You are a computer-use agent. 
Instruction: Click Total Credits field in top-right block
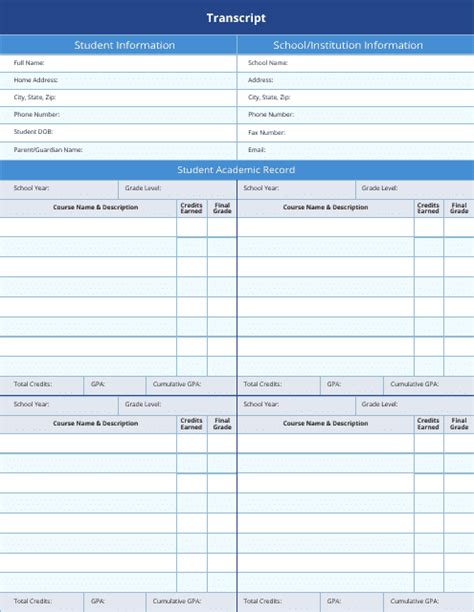click(x=278, y=386)
